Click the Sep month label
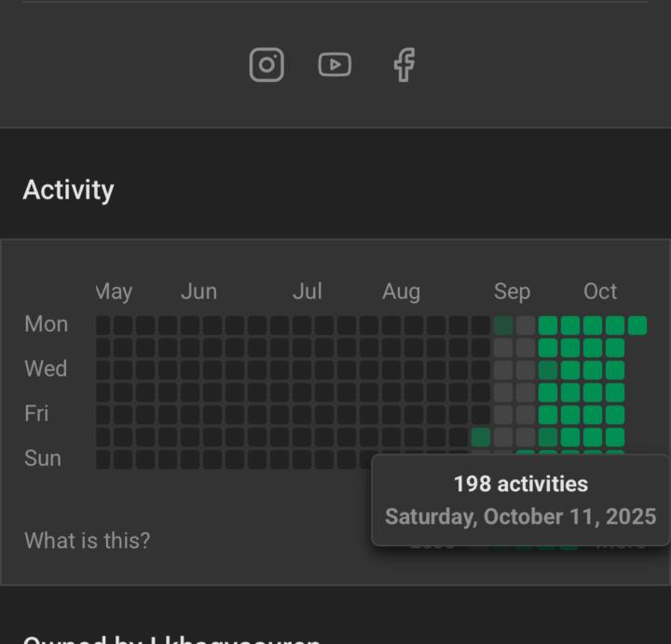The height and width of the screenshot is (644, 671). click(512, 292)
